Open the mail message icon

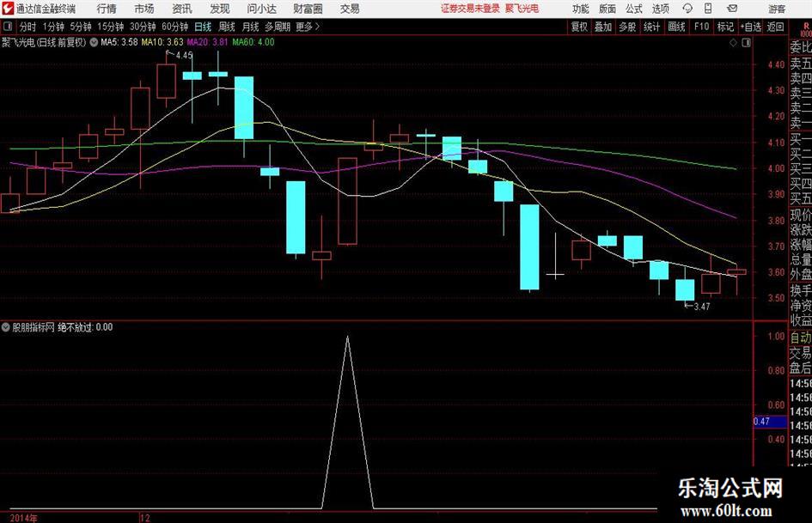click(x=732, y=9)
